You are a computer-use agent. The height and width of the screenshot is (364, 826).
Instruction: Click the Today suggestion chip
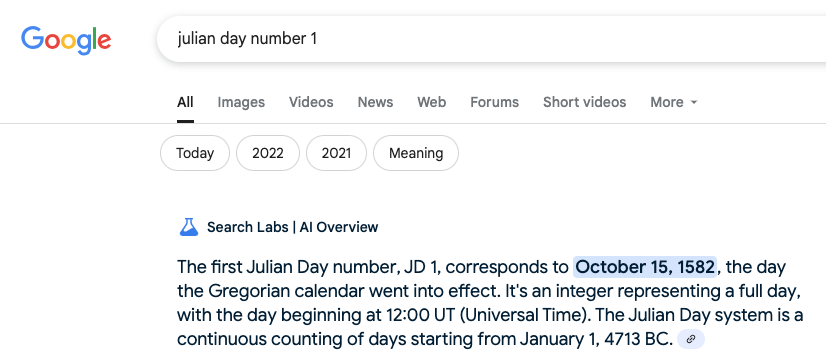[195, 153]
